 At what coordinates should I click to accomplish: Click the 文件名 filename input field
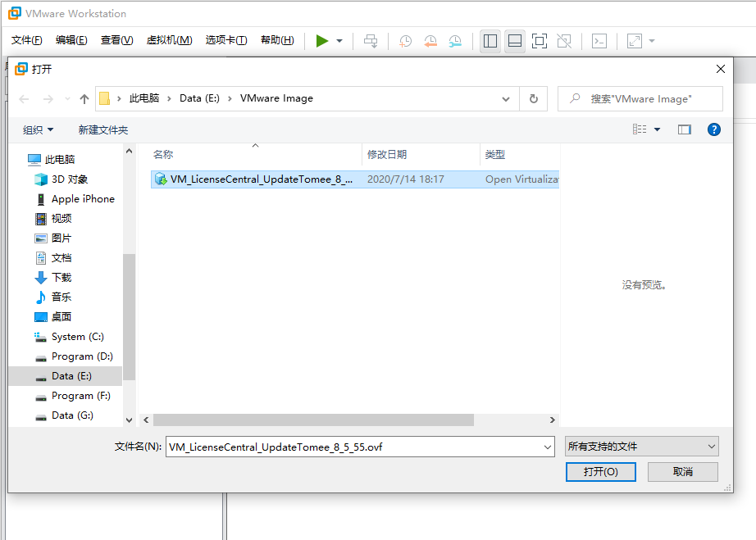point(360,447)
